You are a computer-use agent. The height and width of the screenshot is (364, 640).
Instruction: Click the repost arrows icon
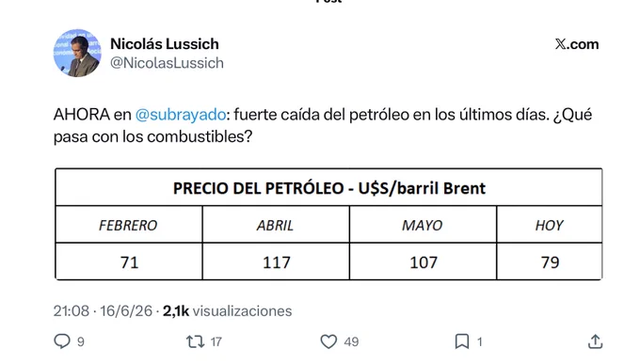195,341
